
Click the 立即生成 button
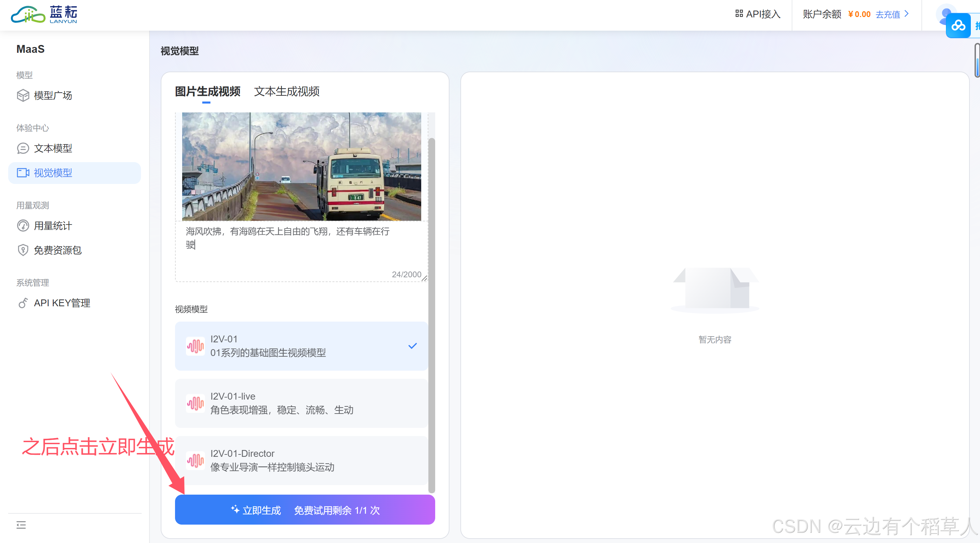(305, 510)
